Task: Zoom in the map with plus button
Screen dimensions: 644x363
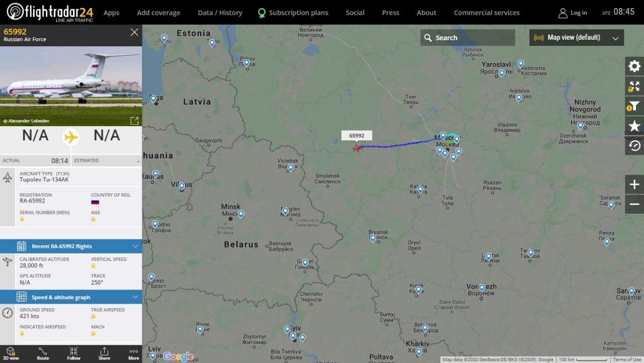Action: coord(634,185)
